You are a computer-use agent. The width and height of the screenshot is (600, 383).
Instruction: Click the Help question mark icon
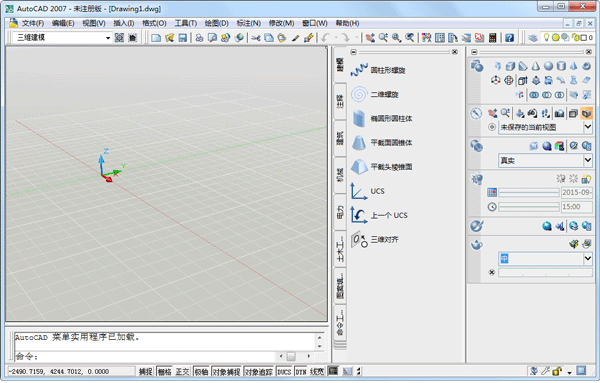(x=509, y=37)
